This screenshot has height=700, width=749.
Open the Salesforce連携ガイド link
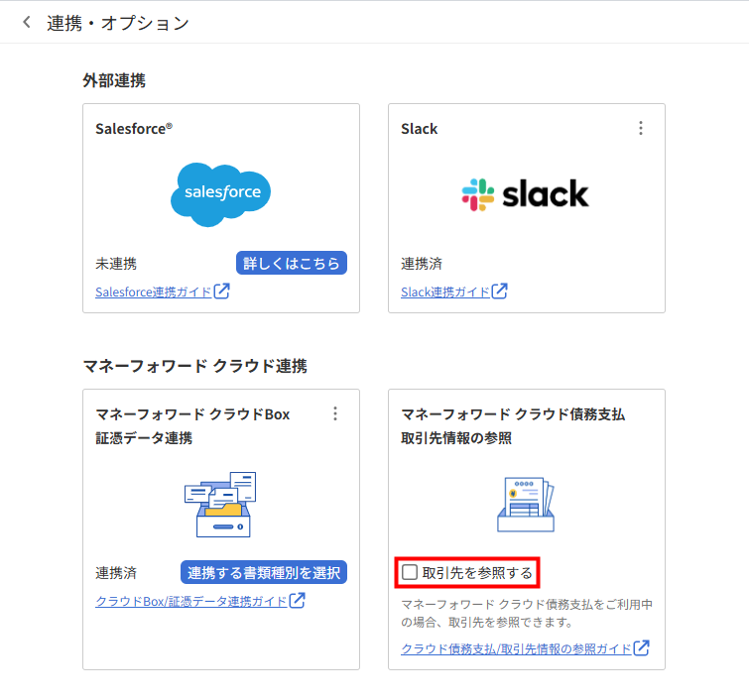coord(154,292)
